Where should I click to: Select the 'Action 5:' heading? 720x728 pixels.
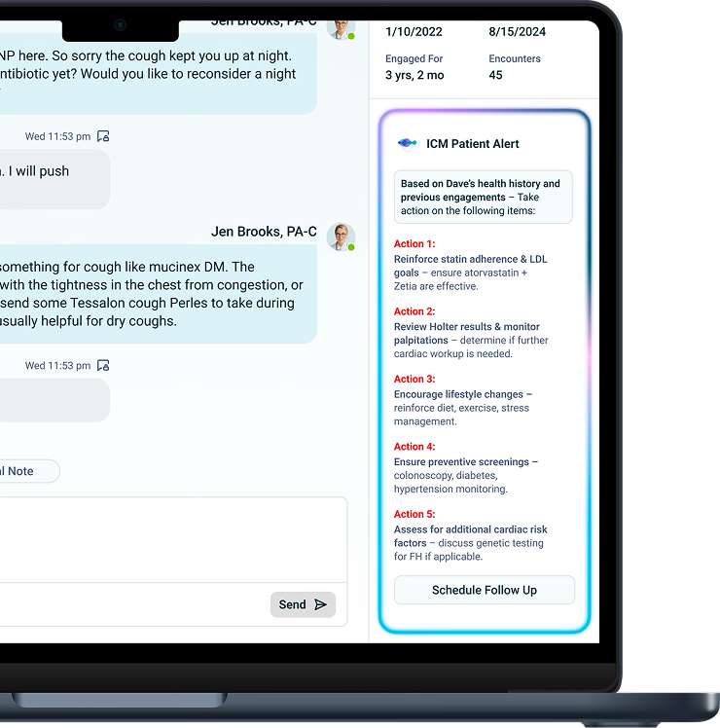pos(414,514)
